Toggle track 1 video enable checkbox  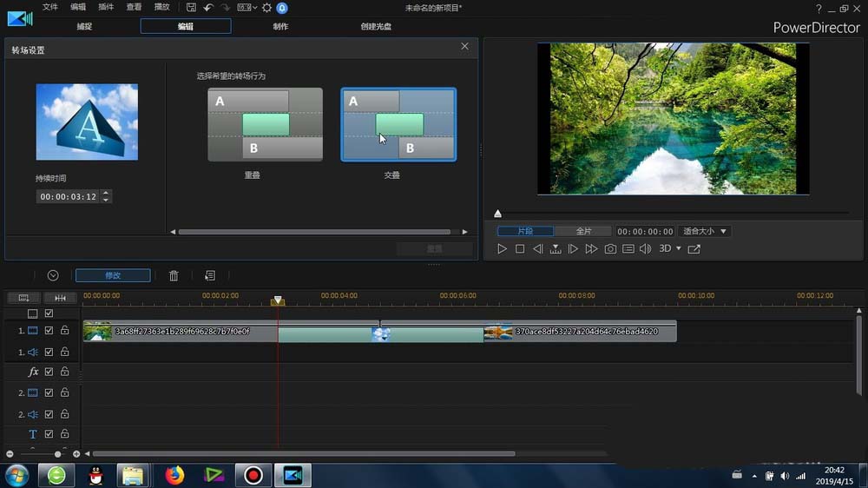[49, 330]
